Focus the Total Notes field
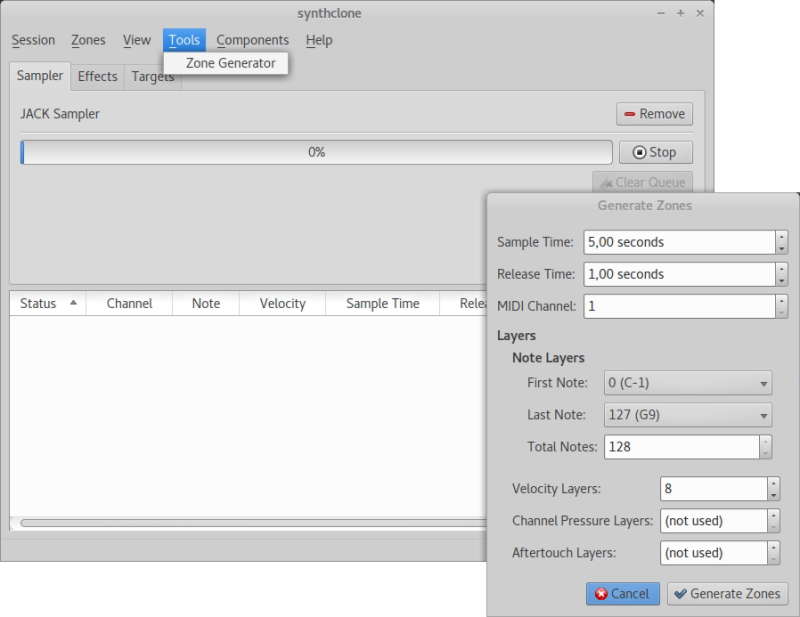800x617 pixels. point(682,447)
